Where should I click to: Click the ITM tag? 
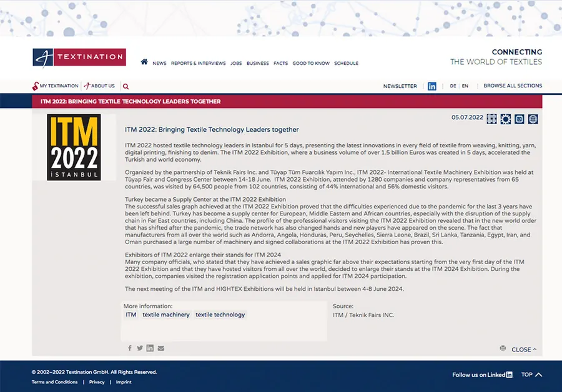pos(131,315)
